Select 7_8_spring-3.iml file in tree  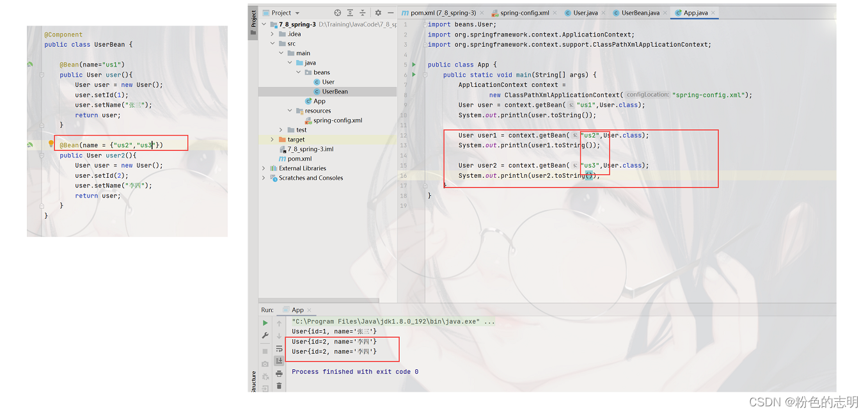tap(306, 149)
